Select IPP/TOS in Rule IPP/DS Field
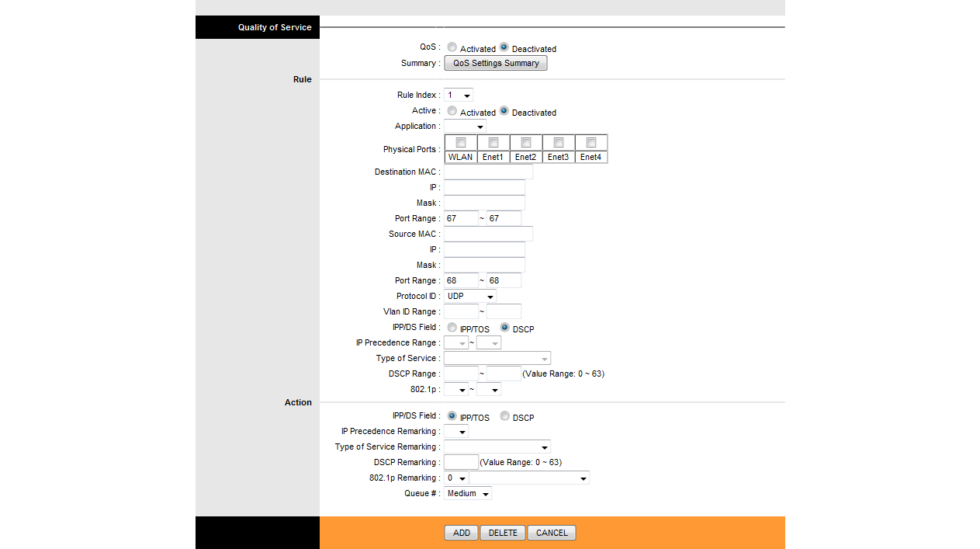Viewport: 980px width, 549px height. (452, 328)
